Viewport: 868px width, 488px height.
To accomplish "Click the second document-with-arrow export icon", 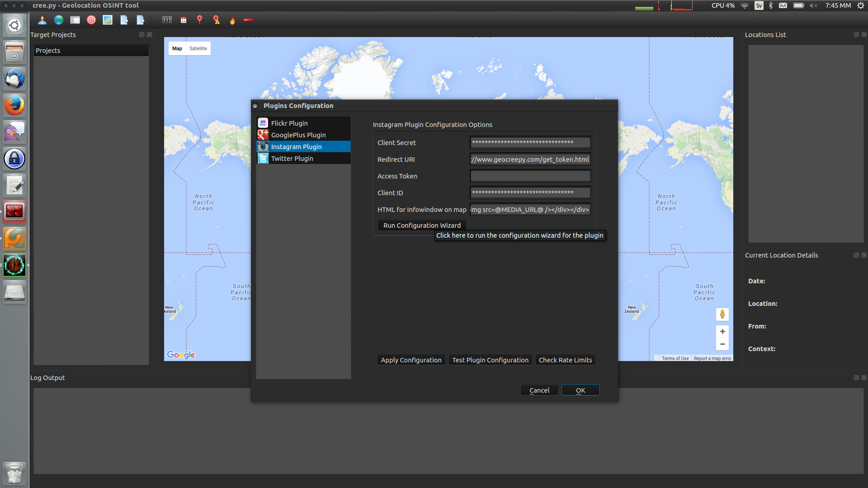I will click(140, 20).
